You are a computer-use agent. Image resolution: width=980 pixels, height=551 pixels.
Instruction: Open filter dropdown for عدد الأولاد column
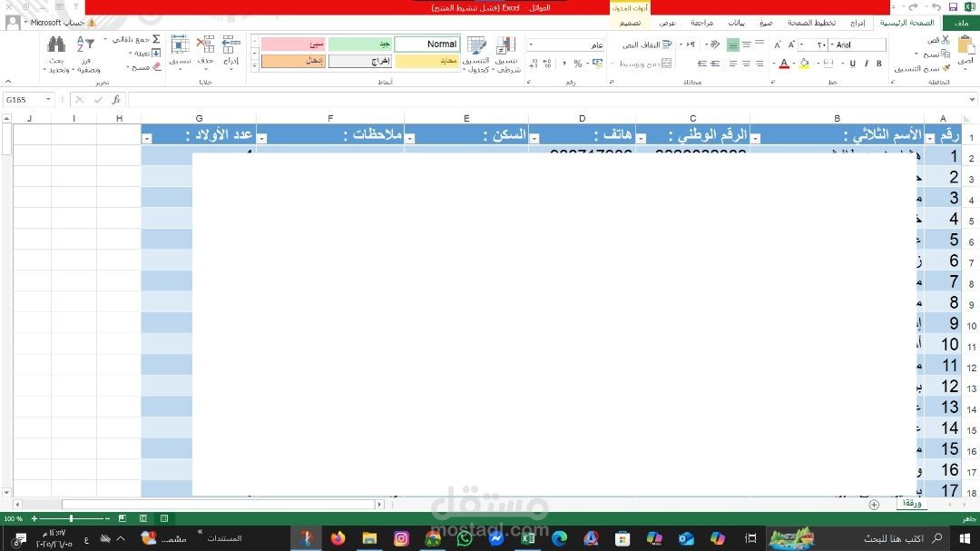tap(147, 138)
